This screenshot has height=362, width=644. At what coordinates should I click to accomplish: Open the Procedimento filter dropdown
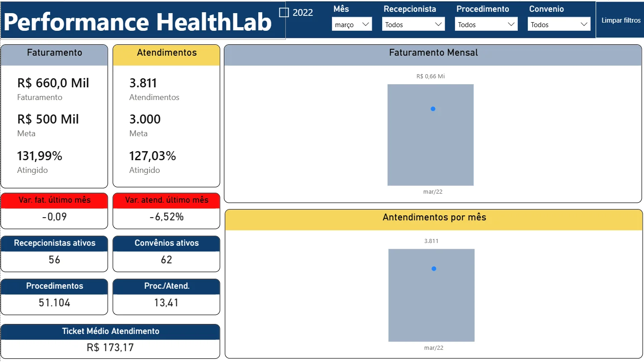486,24
